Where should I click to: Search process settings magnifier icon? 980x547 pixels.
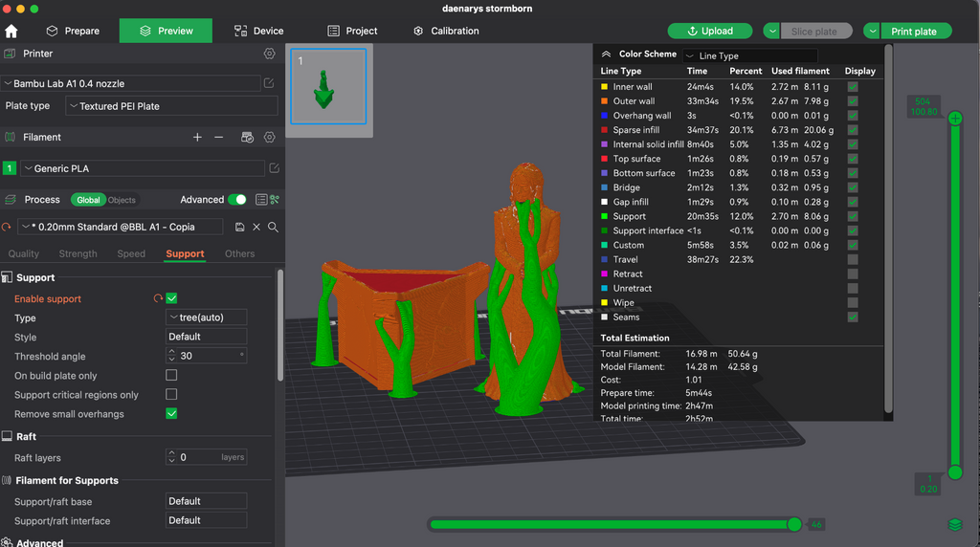273,227
